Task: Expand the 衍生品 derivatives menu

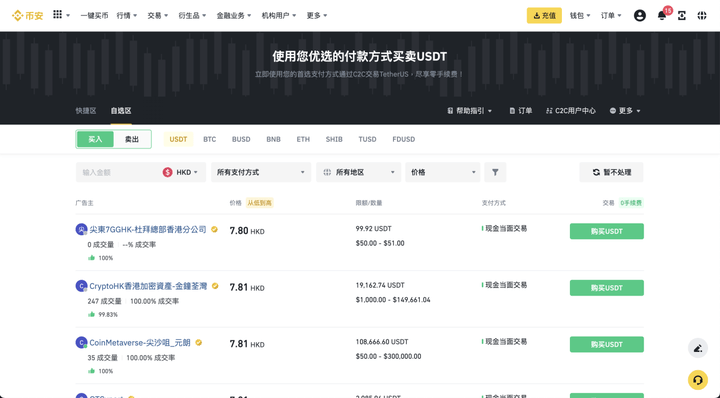Action: coord(192,16)
